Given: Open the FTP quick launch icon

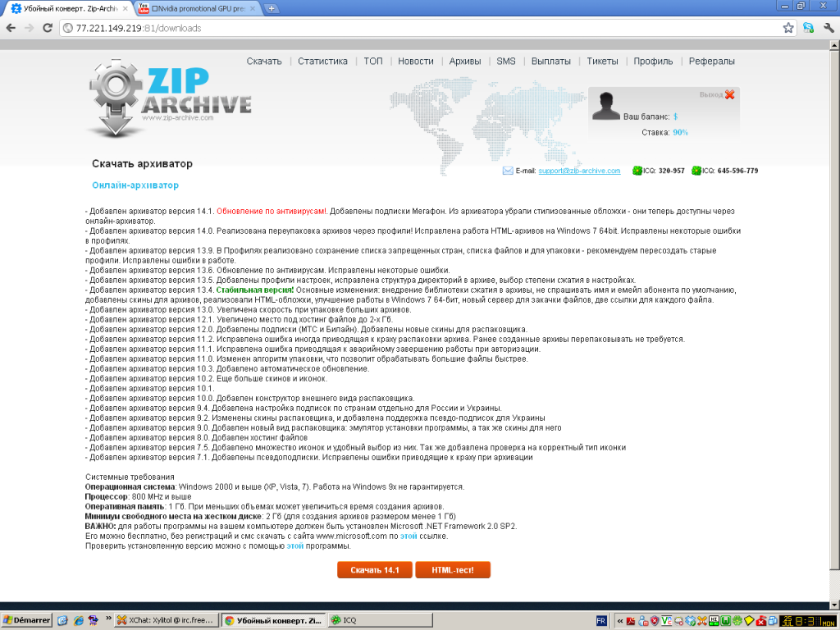Looking at the screenshot, I should coord(94,620).
